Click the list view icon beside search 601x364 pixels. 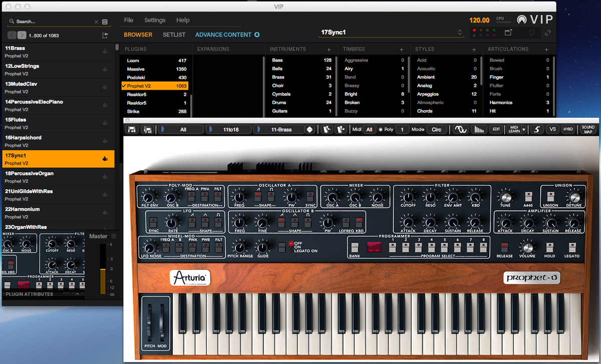click(x=105, y=22)
